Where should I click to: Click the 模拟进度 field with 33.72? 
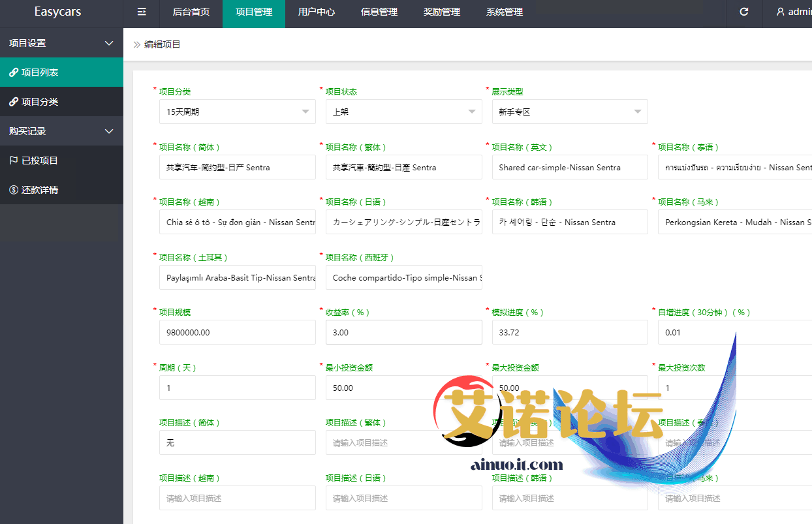click(x=570, y=332)
